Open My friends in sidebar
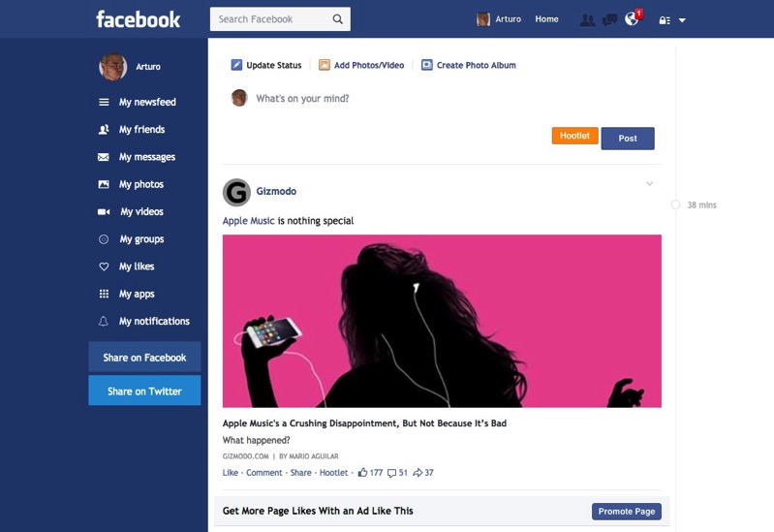 click(x=144, y=130)
